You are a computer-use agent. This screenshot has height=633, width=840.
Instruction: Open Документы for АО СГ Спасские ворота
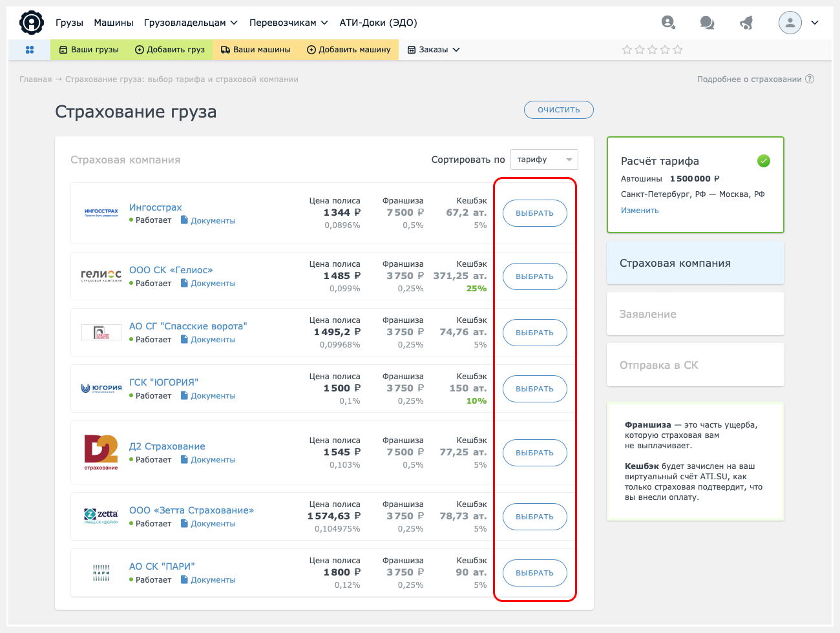tap(207, 339)
